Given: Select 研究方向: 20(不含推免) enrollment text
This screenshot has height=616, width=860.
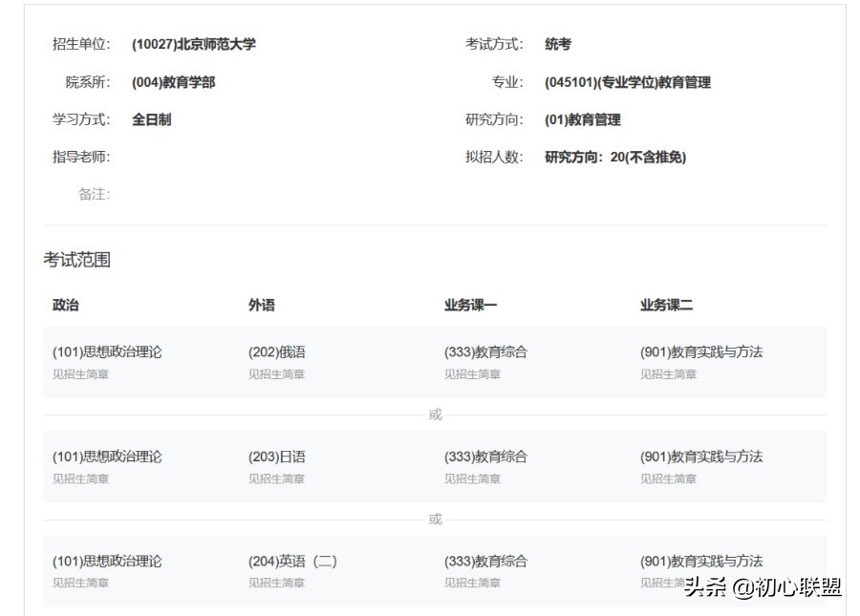Looking at the screenshot, I should (618, 157).
